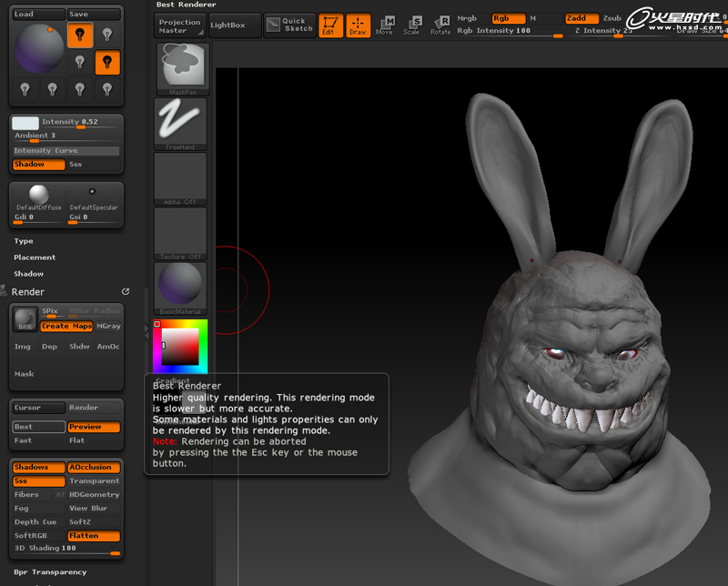The image size is (728, 586).
Task: Open the DefaultDiffuse curve thumbnail
Action: 39,197
